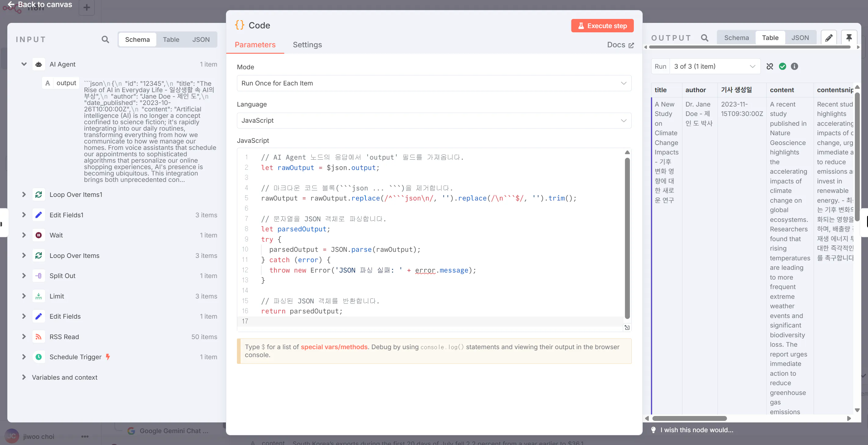Click the '50 items' count for RSS Read
The width and height of the screenshot is (868, 445).
click(204, 337)
